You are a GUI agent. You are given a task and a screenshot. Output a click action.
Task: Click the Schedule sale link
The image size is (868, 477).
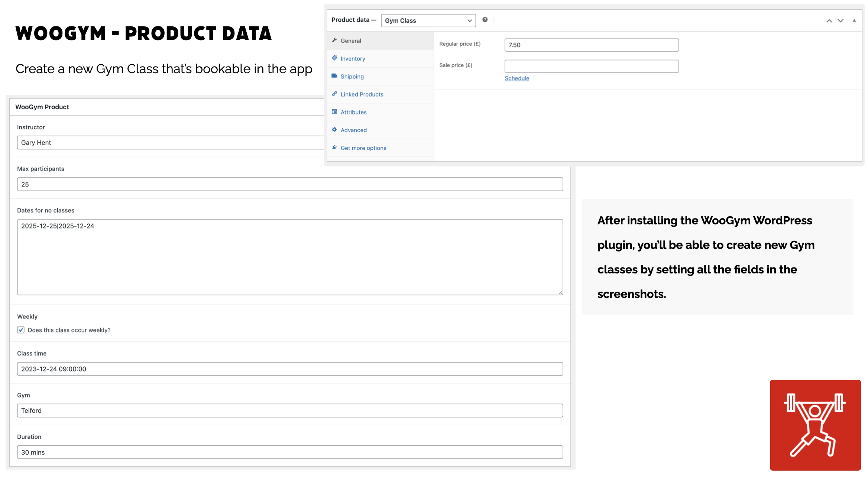click(516, 78)
